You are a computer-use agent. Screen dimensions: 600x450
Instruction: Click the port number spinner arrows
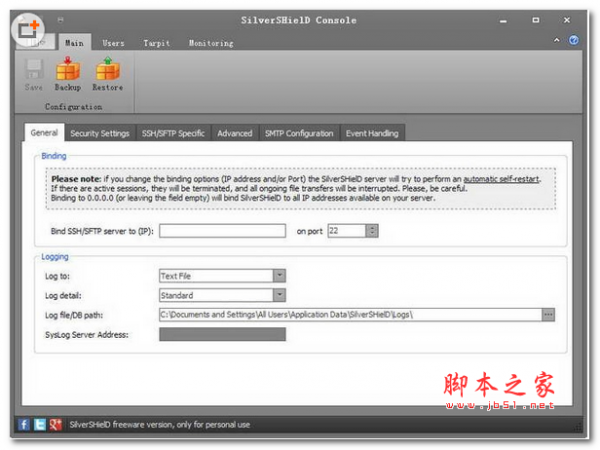pyautogui.click(x=372, y=231)
